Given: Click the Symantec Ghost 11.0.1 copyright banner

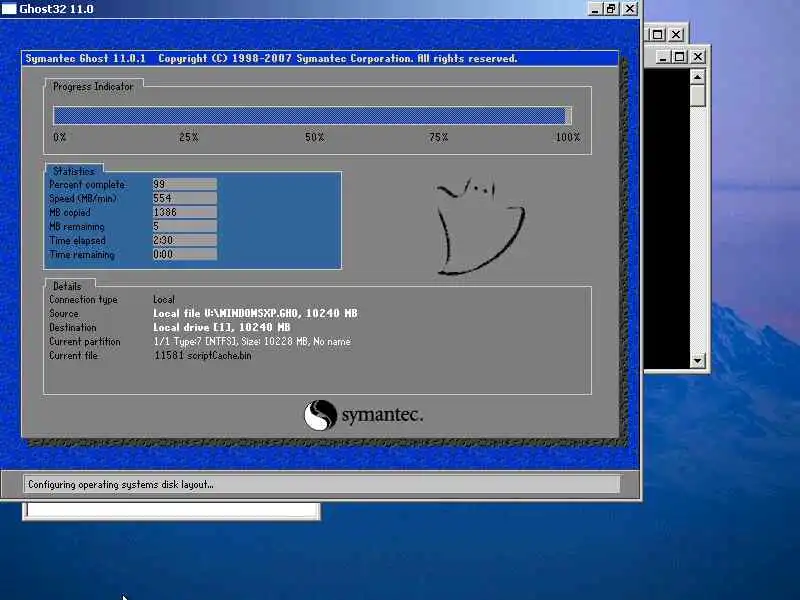Looking at the screenshot, I should tap(320, 58).
